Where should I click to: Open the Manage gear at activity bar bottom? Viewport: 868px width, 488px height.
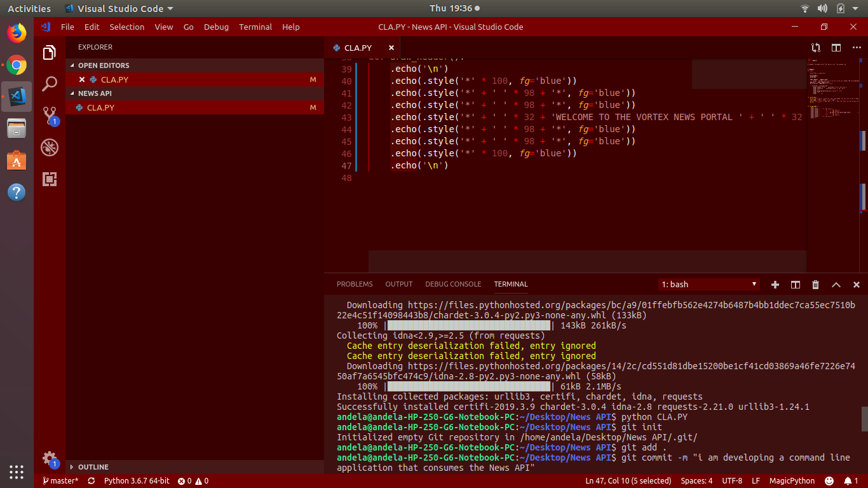[50, 459]
